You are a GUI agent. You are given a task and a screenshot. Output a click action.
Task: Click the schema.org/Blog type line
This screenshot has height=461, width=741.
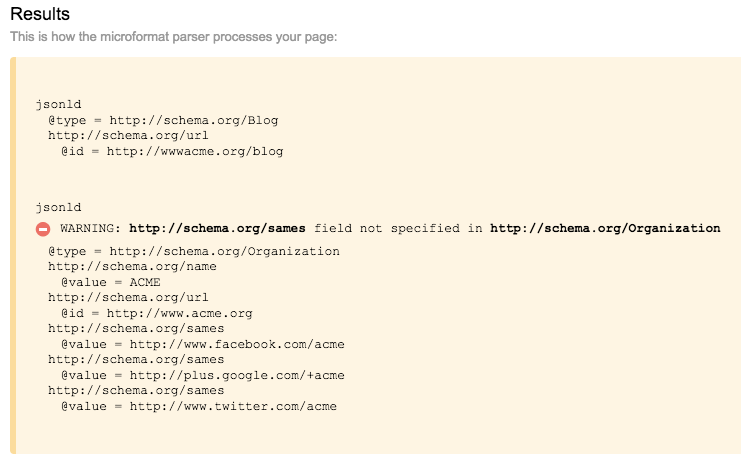[x=163, y=120]
